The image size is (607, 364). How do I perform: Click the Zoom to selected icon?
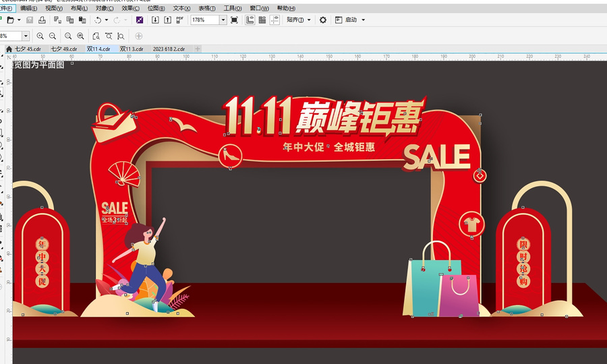coord(68,36)
